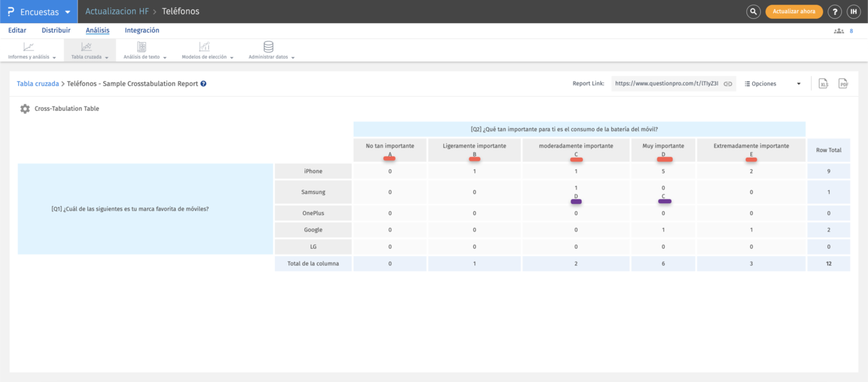This screenshot has height=382, width=868.
Task: Click the Row Total column header
Action: pyautogui.click(x=829, y=150)
